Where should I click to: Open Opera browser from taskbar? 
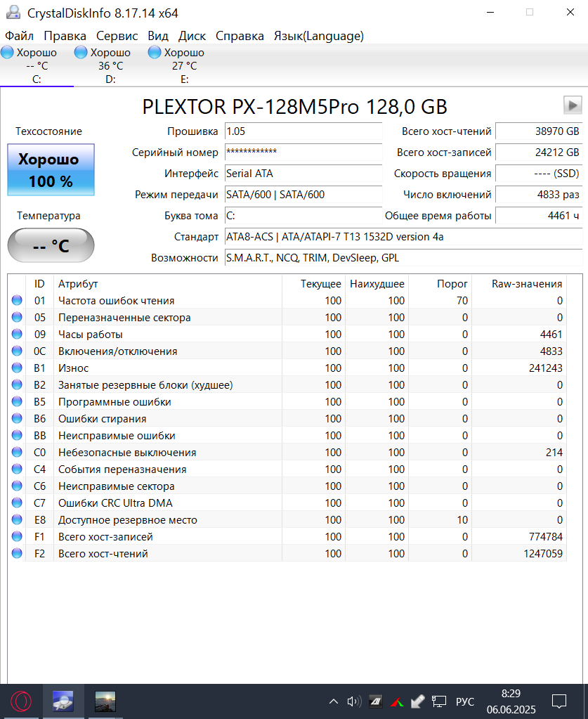[x=20, y=701]
